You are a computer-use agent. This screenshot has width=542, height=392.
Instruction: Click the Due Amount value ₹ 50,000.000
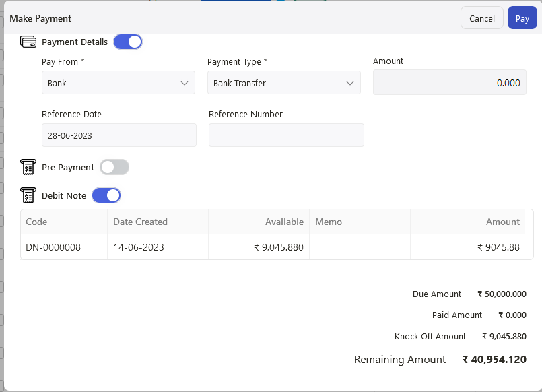pyautogui.click(x=502, y=294)
